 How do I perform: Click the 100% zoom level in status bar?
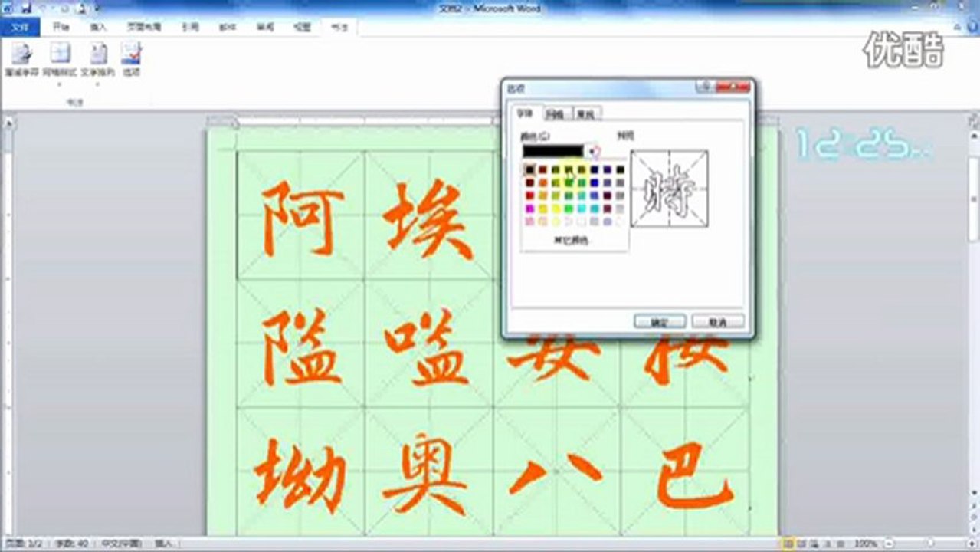(x=867, y=543)
